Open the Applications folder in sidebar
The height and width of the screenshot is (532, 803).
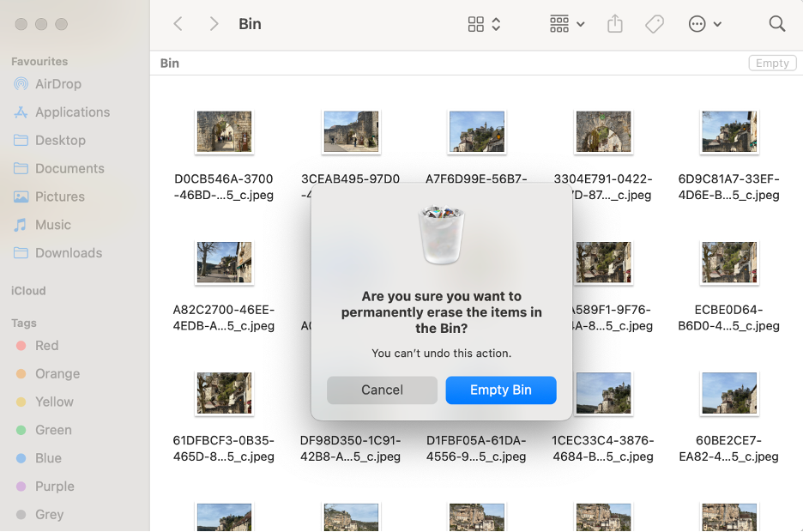pyautogui.click(x=71, y=112)
